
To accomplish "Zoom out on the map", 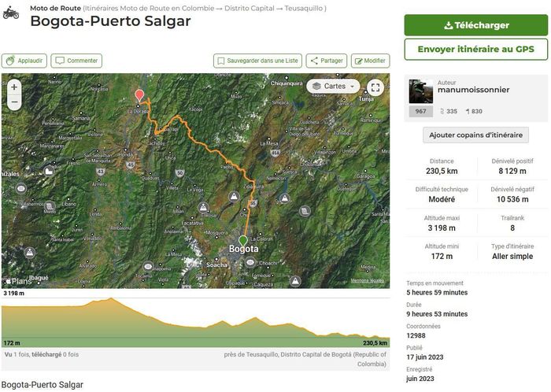I will [x=14, y=102].
